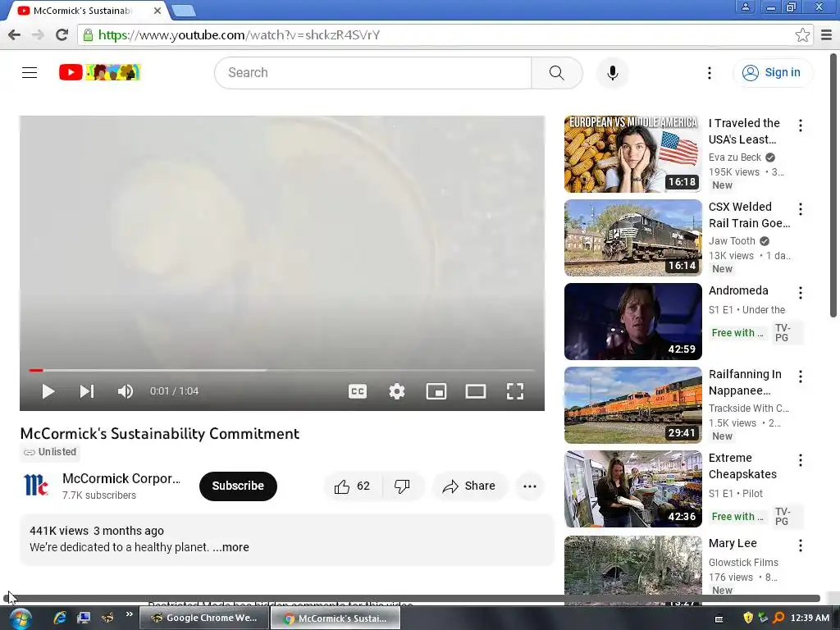The image size is (840, 630).
Task: Open the Windows Start menu
Action: coord(21,619)
